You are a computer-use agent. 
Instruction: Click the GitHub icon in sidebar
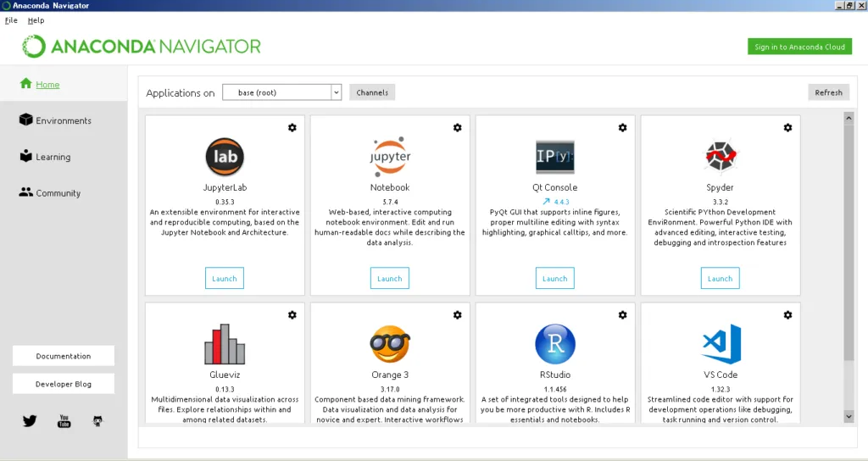click(97, 420)
